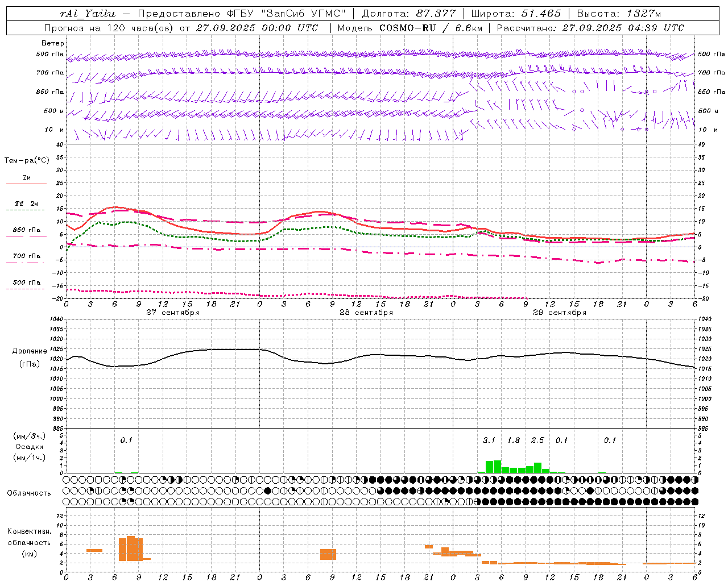Click the "27 сентября" date label
This screenshot has height=582, width=728.
pos(172,313)
